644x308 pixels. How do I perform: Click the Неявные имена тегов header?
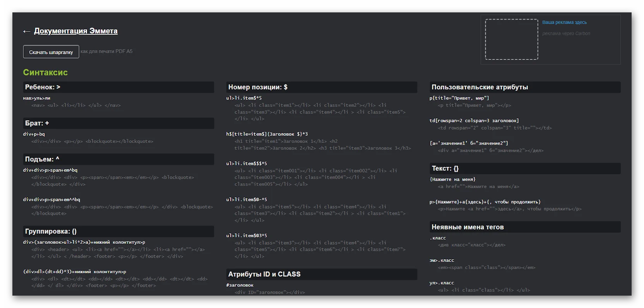[x=525, y=227]
